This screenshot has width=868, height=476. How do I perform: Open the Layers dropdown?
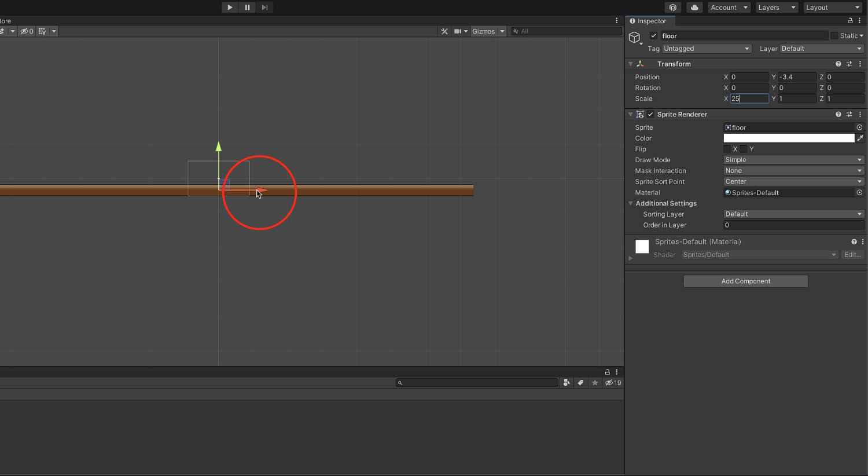(x=777, y=8)
